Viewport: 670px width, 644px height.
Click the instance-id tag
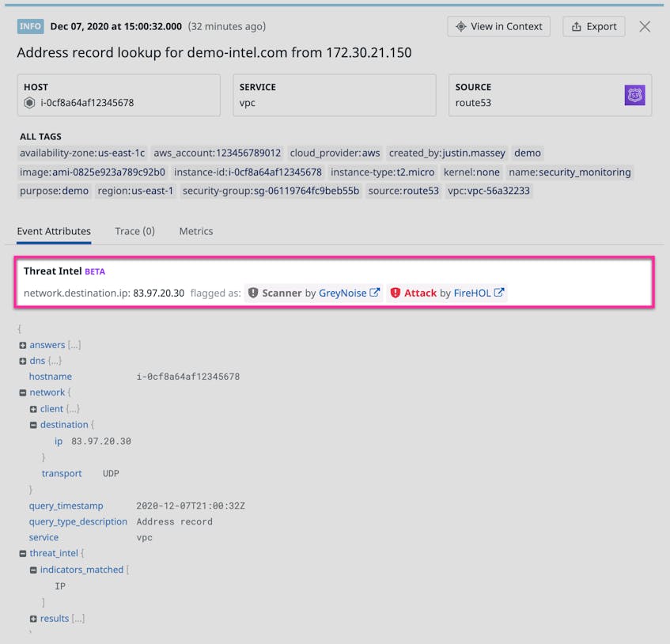pos(248,172)
